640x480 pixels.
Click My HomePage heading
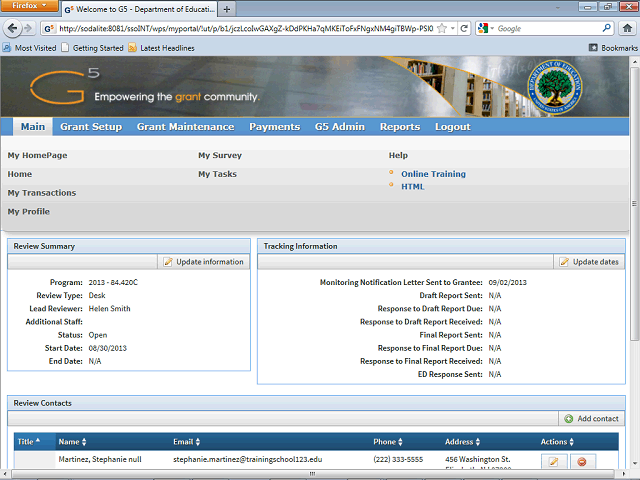coord(37,155)
